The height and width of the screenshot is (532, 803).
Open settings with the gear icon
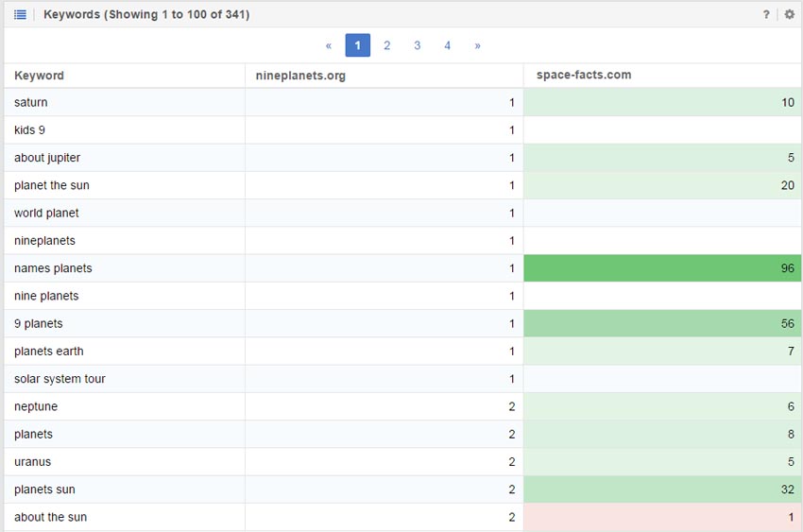click(x=790, y=14)
